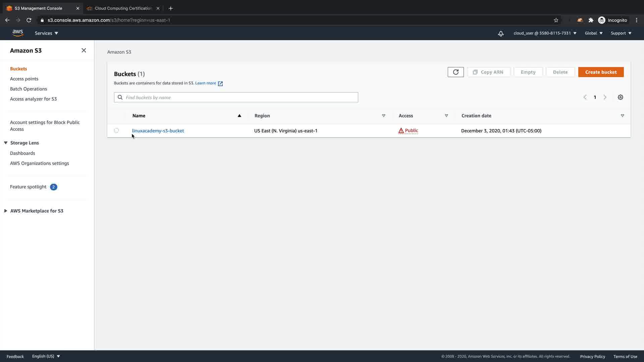The height and width of the screenshot is (362, 644).
Task: Collapse the Storage Lens section
Action: pyautogui.click(x=6, y=143)
